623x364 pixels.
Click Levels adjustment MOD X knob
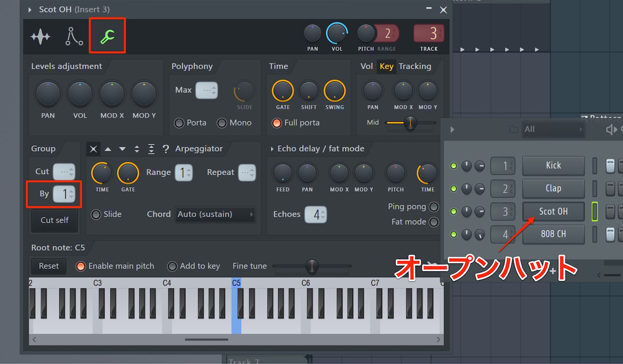(x=112, y=94)
